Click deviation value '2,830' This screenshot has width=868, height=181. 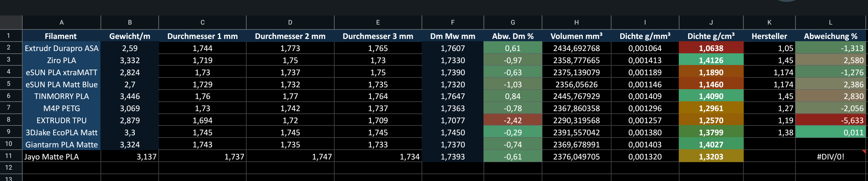[x=830, y=96]
